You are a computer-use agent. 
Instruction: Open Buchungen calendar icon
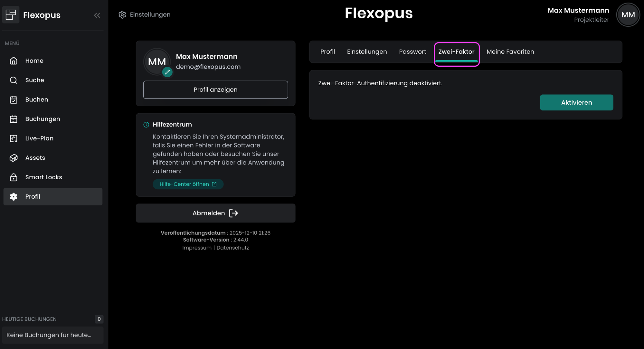[x=14, y=119]
